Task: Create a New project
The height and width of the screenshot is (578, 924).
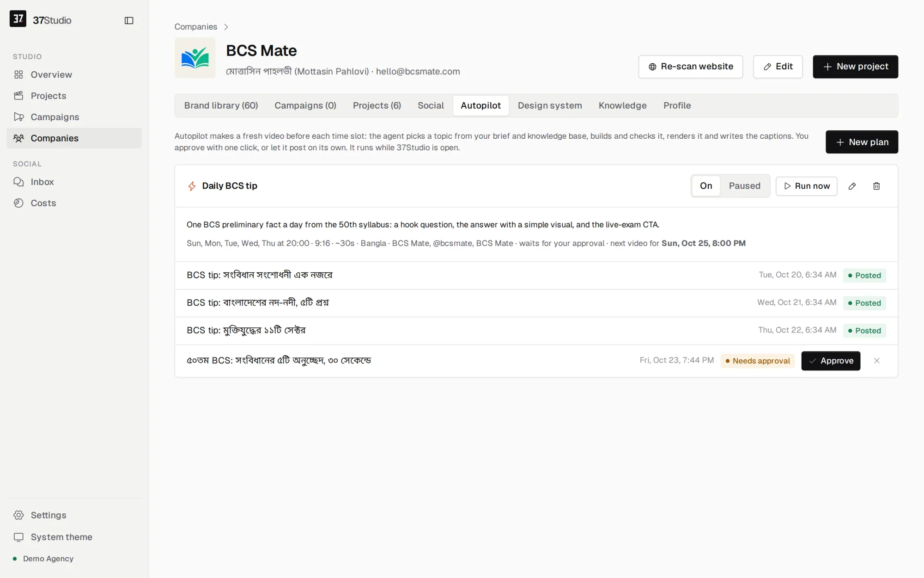Action: click(855, 67)
